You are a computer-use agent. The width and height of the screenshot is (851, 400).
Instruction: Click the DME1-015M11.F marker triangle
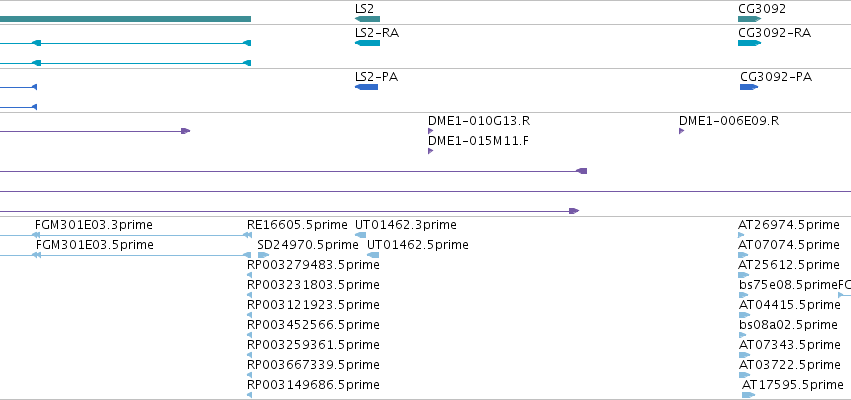[x=430, y=151]
